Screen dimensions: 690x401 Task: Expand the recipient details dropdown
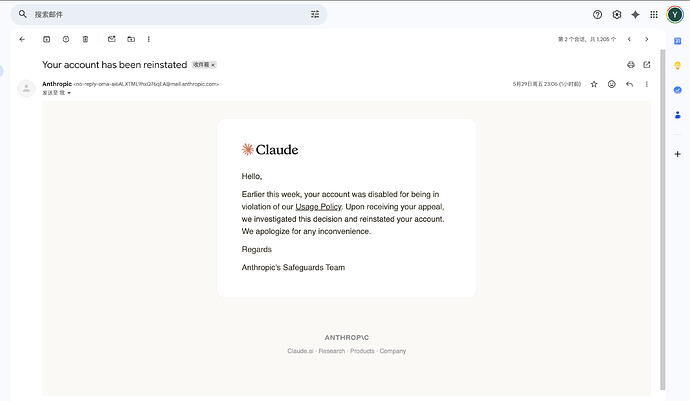pos(69,93)
